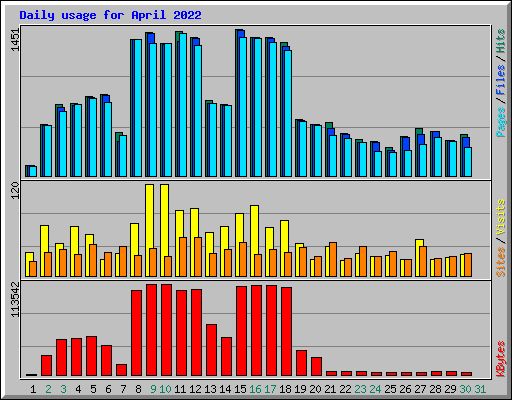Viewport: 512px width, 400px height.
Task: Select green day label 16
Action: click(255, 389)
